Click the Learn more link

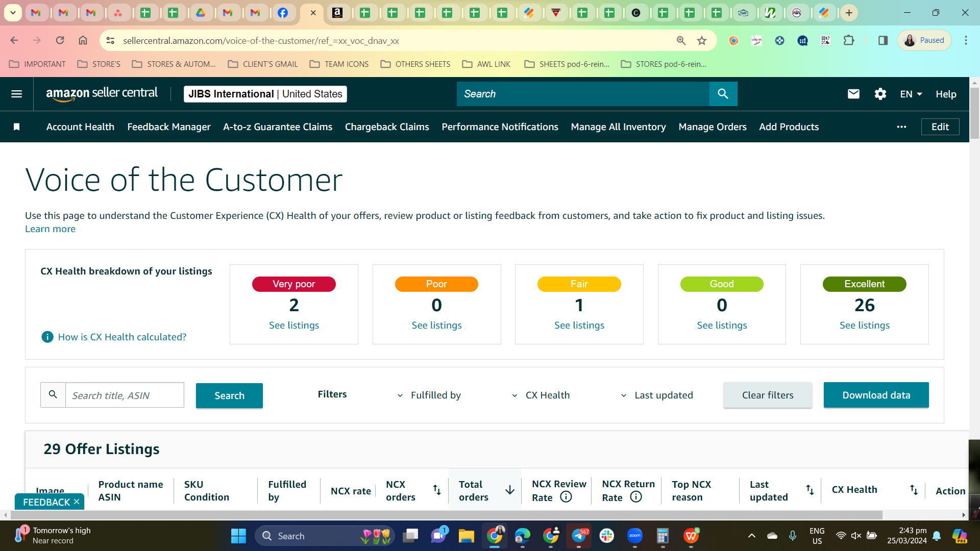[50, 229]
